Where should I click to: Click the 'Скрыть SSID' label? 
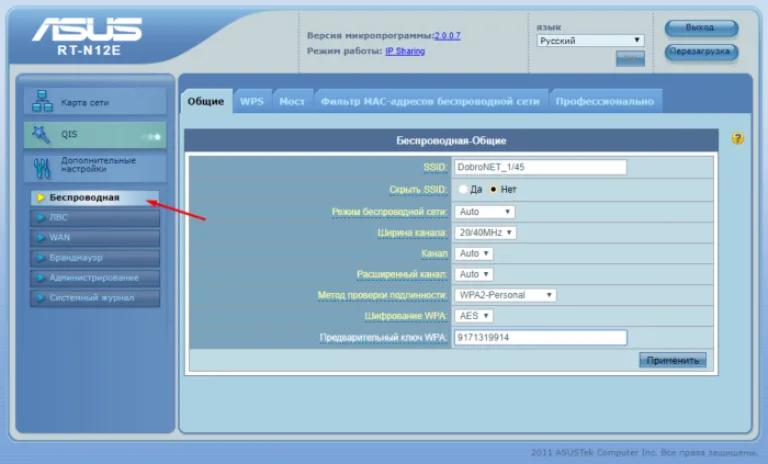[418, 190]
